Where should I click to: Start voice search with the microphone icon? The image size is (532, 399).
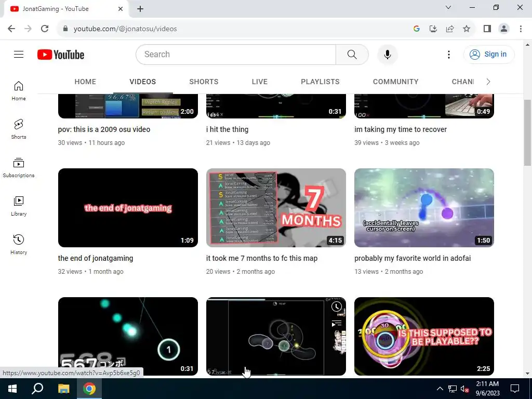[387, 54]
